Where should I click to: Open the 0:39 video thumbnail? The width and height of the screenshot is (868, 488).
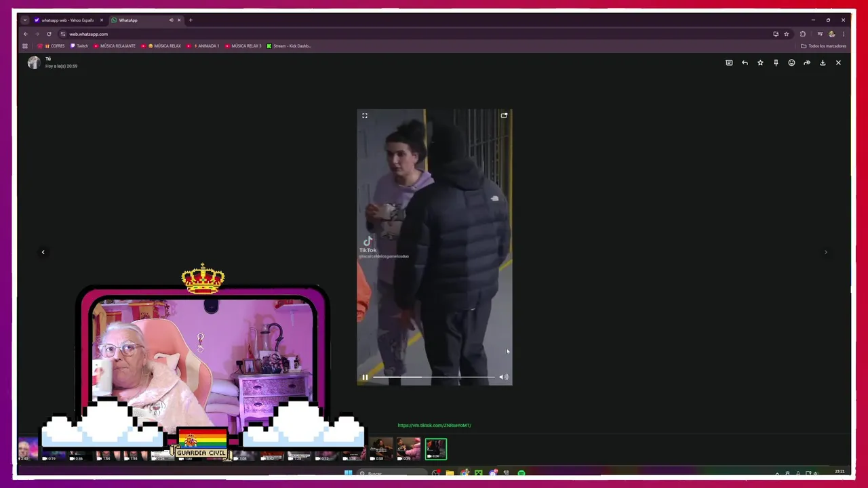[408, 449]
